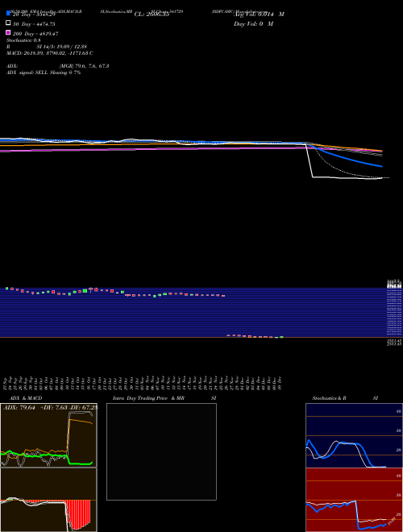Click the 'ADX: 79.64 +DY: 7.63 -DY: 67.25' header
Viewport: 403px width, 532px height.
coord(50,408)
